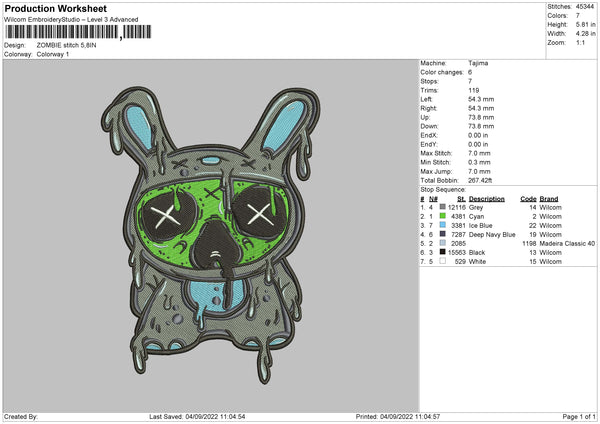This screenshot has height=424, width=600.
Task: Click the 'White' description text
Action: coord(477,262)
